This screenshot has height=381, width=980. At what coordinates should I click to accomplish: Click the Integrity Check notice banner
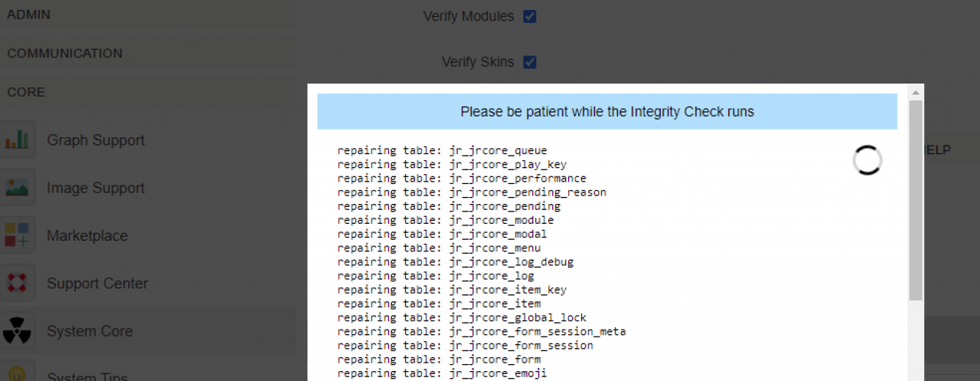pyautogui.click(x=607, y=112)
